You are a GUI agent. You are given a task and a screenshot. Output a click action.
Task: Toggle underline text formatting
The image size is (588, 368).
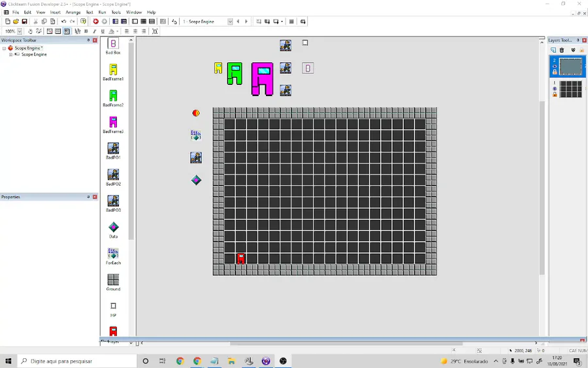103,31
